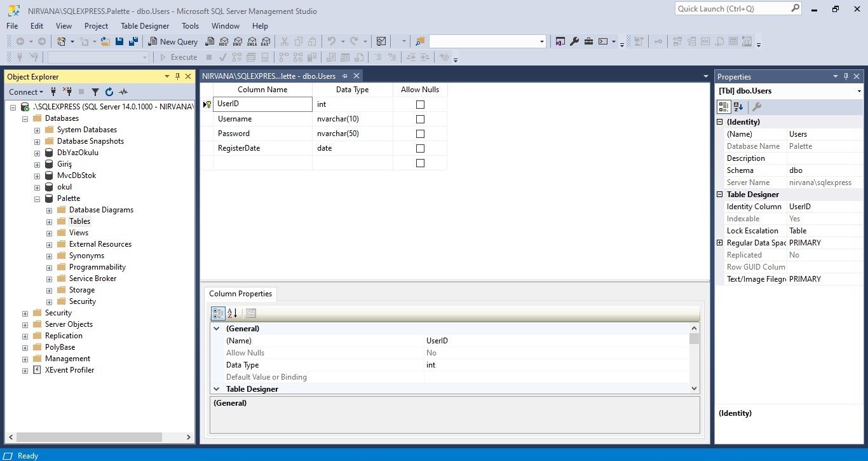Switch Properties panel to Alphabetical sort
This screenshot has width=868, height=461.
(738, 107)
